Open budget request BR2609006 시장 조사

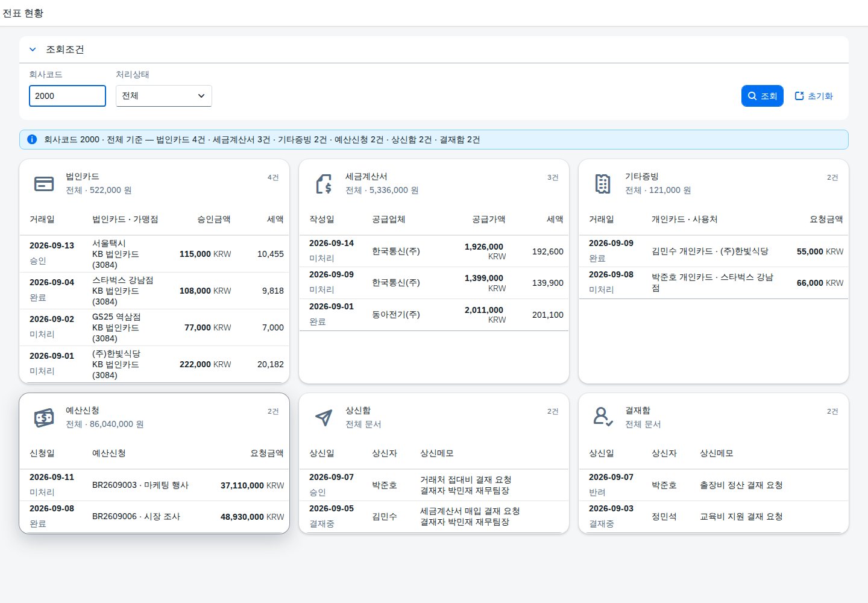[154, 517]
